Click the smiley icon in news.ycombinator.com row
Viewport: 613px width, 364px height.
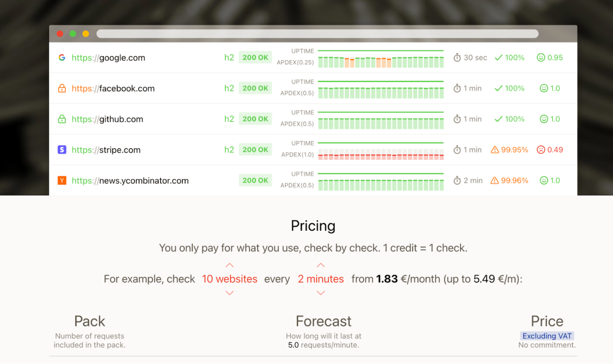click(x=544, y=180)
